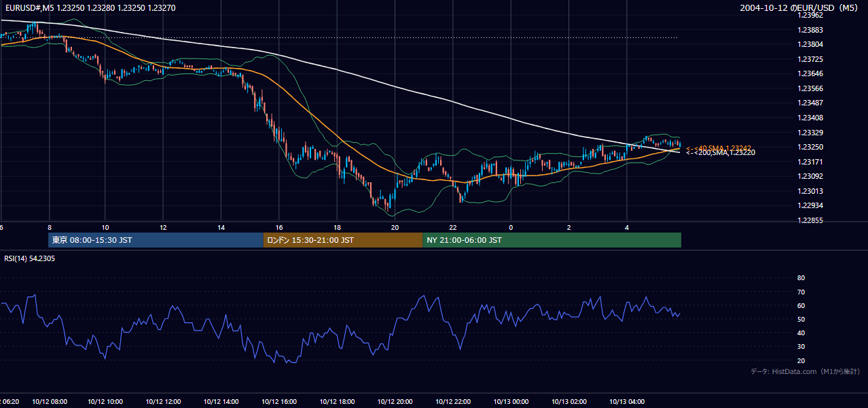Viewport: 868px width, 408px height.
Task: Click RSI scale level 70
Action: (801, 292)
